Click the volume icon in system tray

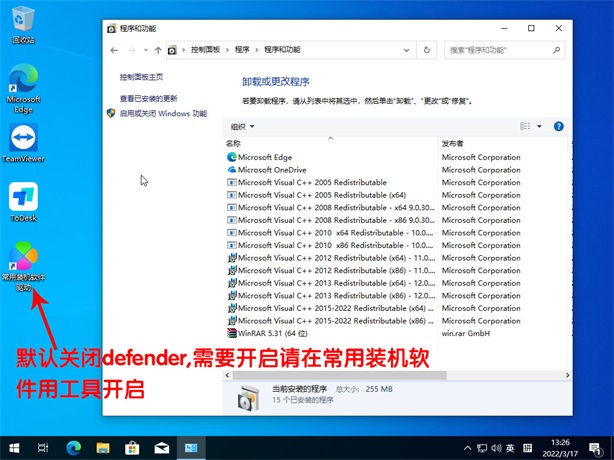[x=496, y=448]
